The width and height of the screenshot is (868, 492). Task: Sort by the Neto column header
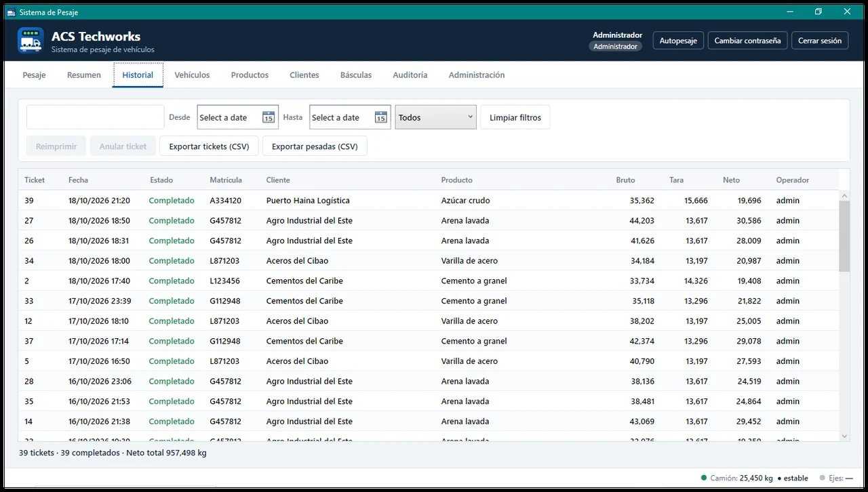(x=731, y=180)
